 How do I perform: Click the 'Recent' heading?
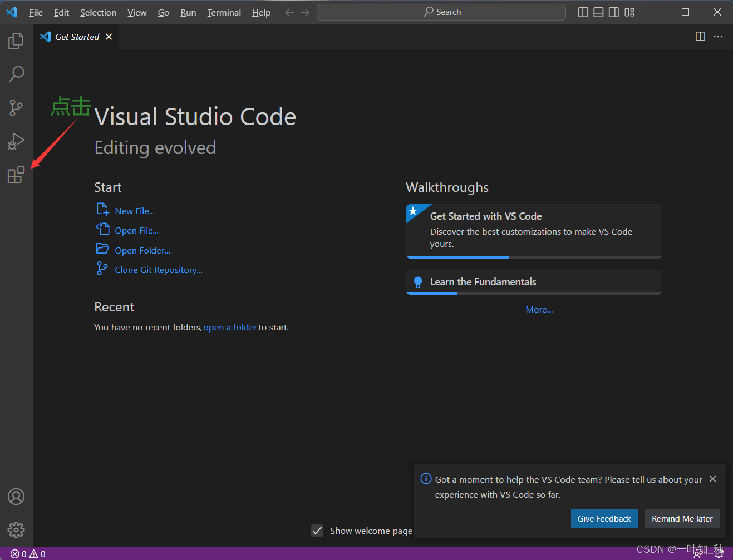pyautogui.click(x=114, y=307)
